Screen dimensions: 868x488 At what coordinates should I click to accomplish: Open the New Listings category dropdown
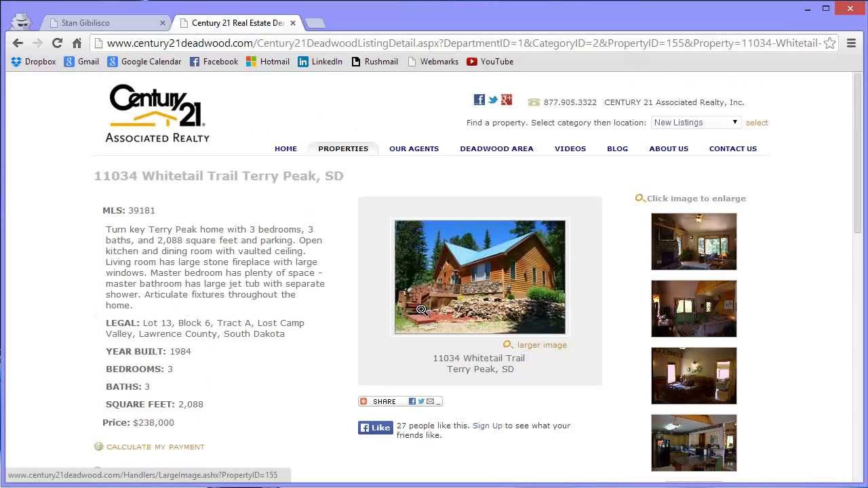[696, 123]
